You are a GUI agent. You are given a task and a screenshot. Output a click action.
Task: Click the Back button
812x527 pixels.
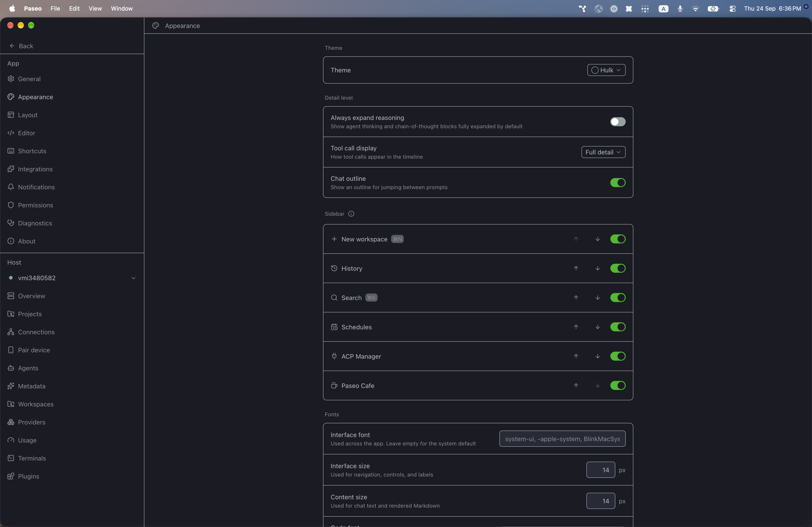point(21,46)
